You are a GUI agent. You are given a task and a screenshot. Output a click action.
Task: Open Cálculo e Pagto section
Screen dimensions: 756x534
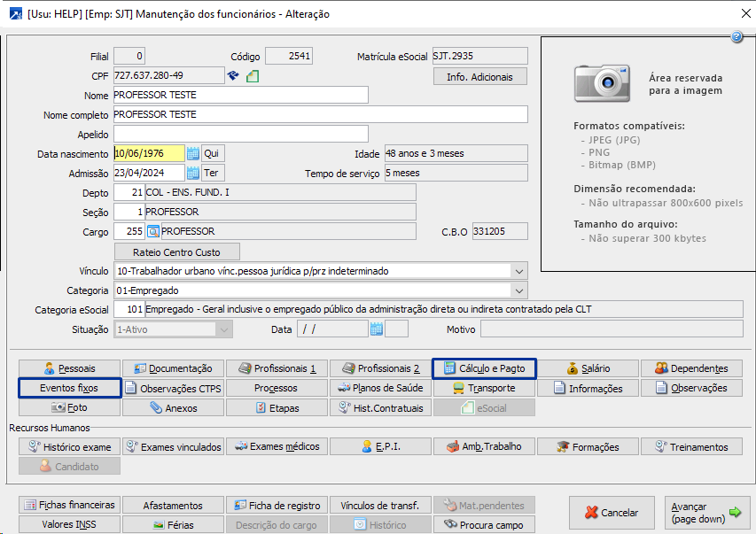tap(484, 368)
